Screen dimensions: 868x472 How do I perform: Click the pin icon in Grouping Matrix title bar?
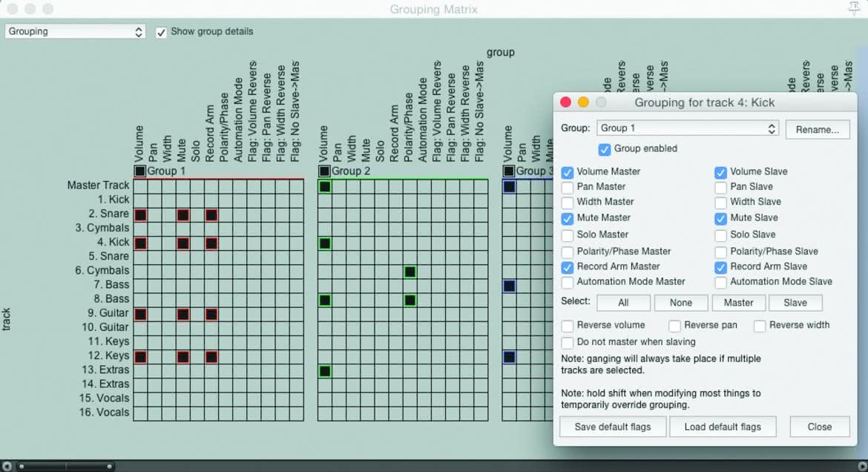pos(854,8)
